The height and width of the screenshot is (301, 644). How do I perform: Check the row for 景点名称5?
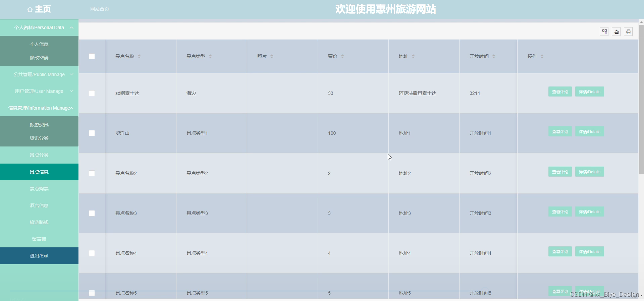click(x=92, y=293)
